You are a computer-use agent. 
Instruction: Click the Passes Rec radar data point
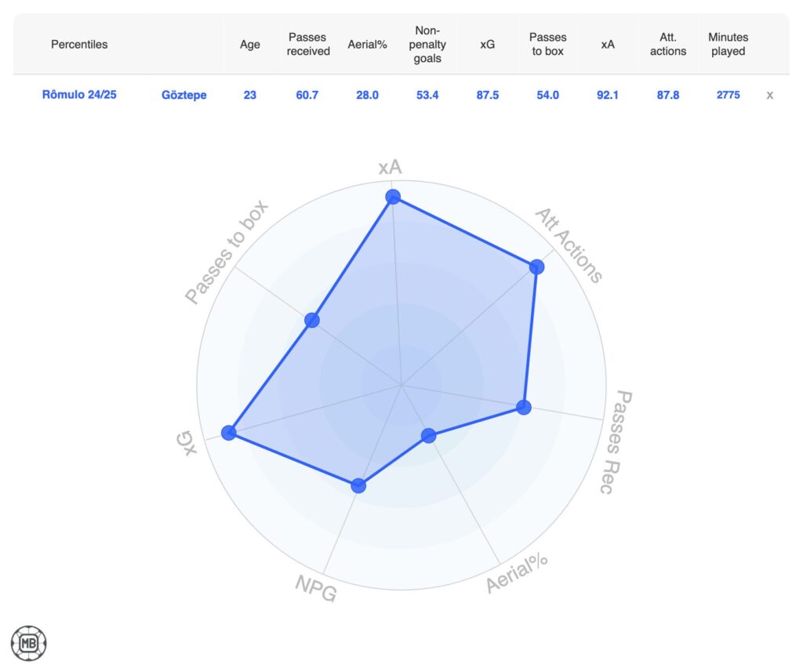[x=523, y=408]
